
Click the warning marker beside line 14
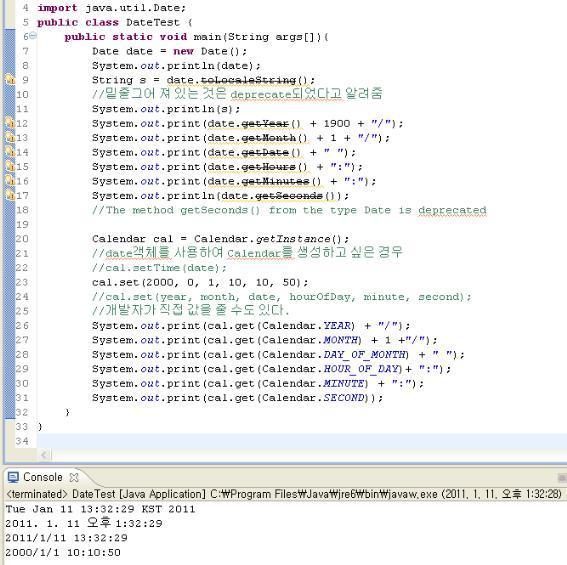(10, 152)
